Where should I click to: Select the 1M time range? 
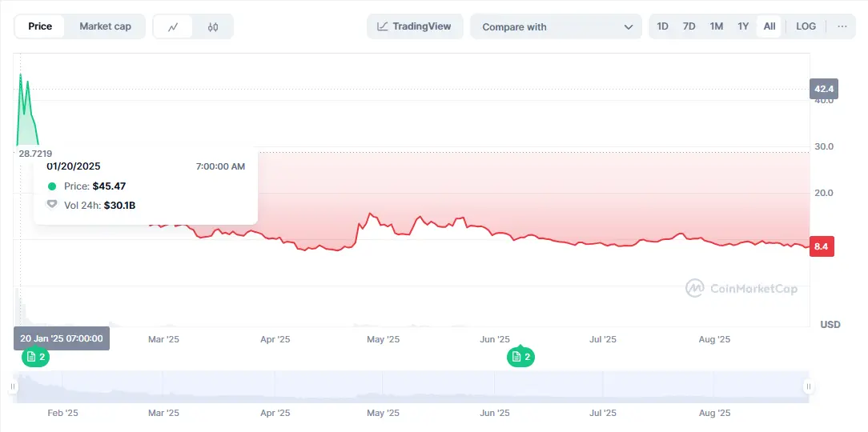tap(716, 26)
